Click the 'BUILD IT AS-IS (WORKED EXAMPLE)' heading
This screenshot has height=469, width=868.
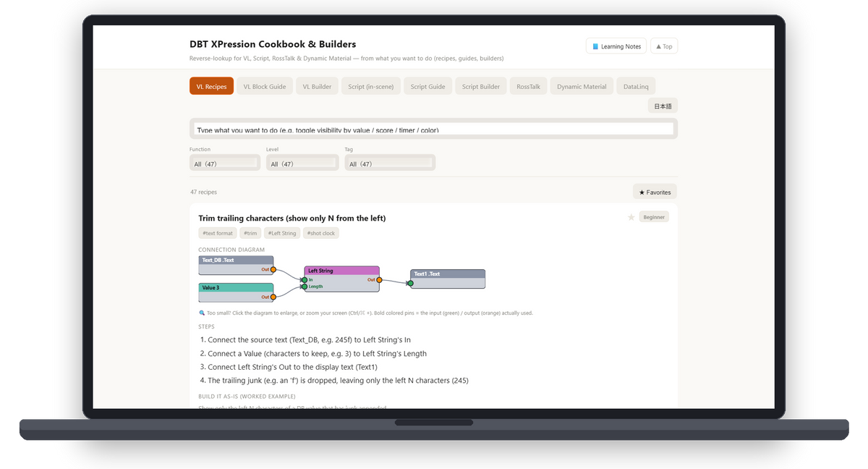click(x=247, y=397)
